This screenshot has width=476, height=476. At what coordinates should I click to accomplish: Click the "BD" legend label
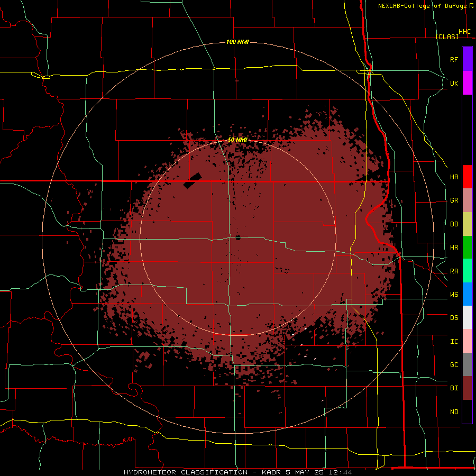pos(454,224)
